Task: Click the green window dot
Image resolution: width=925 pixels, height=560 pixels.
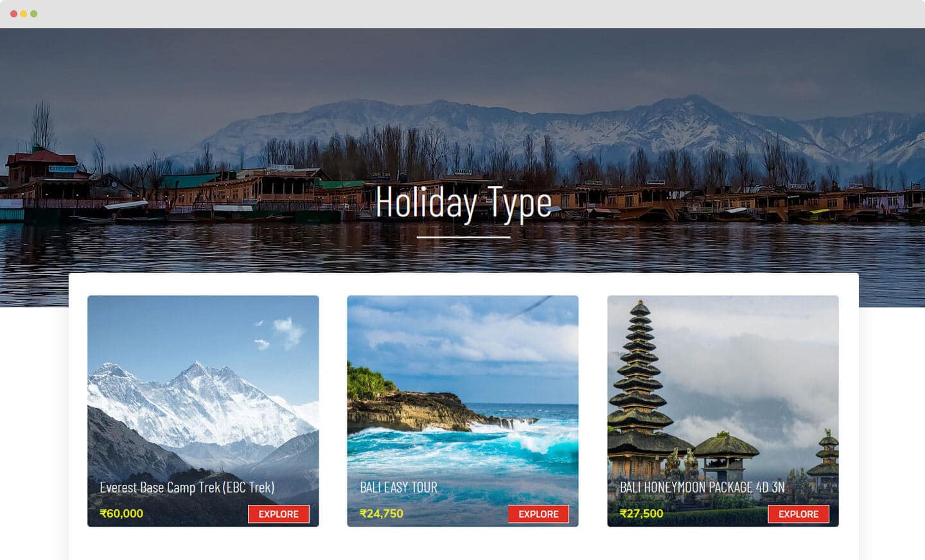Action: [x=33, y=13]
